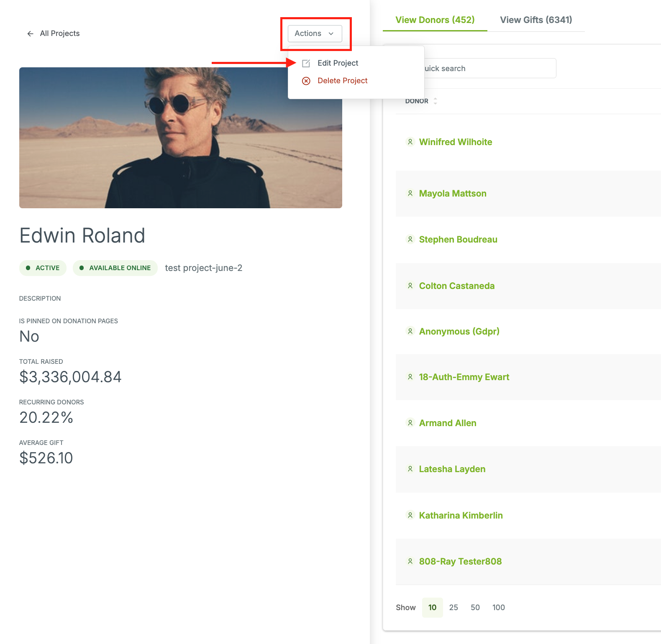
Task: Show 50 rows per page
Action: [475, 608]
